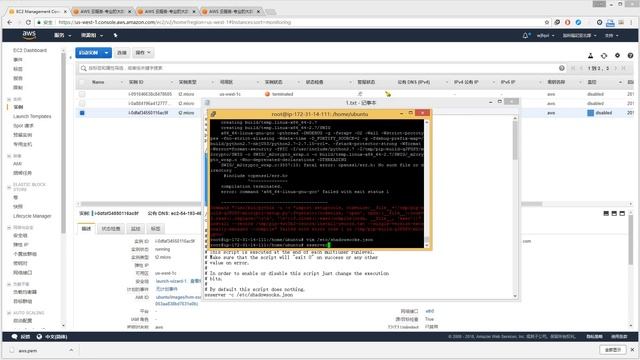Open table settings gear icon
This screenshot has width=640, height=360.
(617, 55)
